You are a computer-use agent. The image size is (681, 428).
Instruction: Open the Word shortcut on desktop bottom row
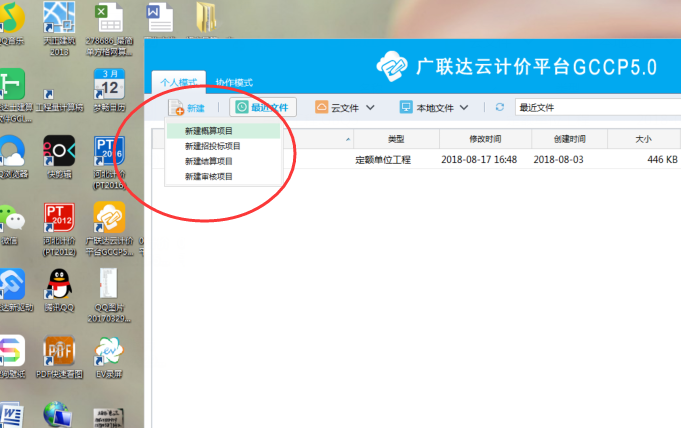click(11, 415)
